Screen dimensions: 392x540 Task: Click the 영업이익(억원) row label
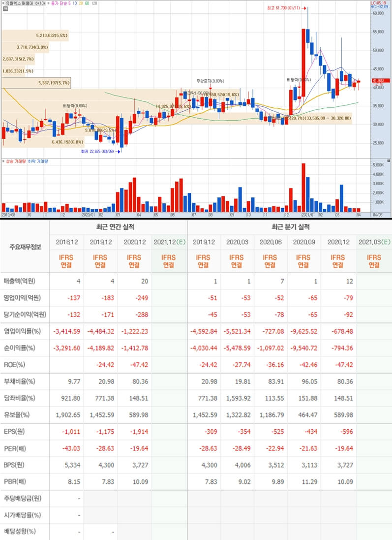(x=22, y=297)
